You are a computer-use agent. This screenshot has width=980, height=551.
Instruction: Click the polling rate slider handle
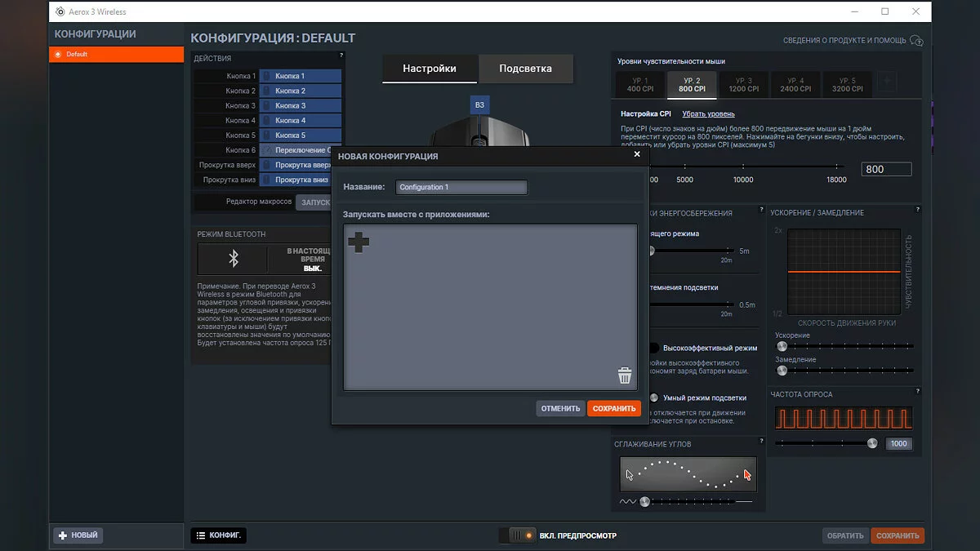(x=872, y=443)
